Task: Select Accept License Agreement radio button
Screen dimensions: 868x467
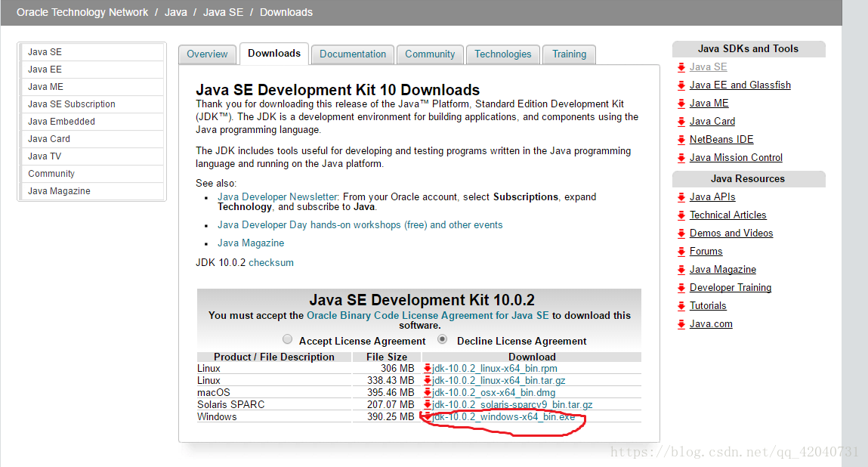Action: pos(287,339)
